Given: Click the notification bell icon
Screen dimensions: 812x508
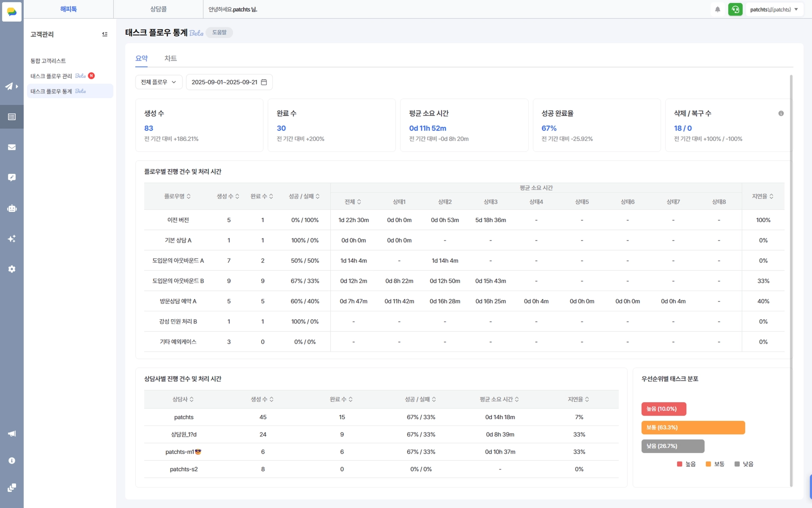Looking at the screenshot, I should (717, 10).
